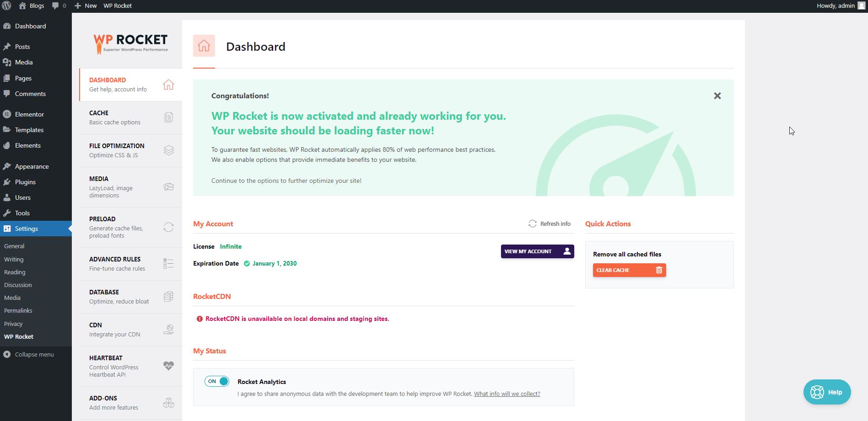Open Media settings submenu link
Viewport: 868px width, 421px height.
tap(12, 298)
